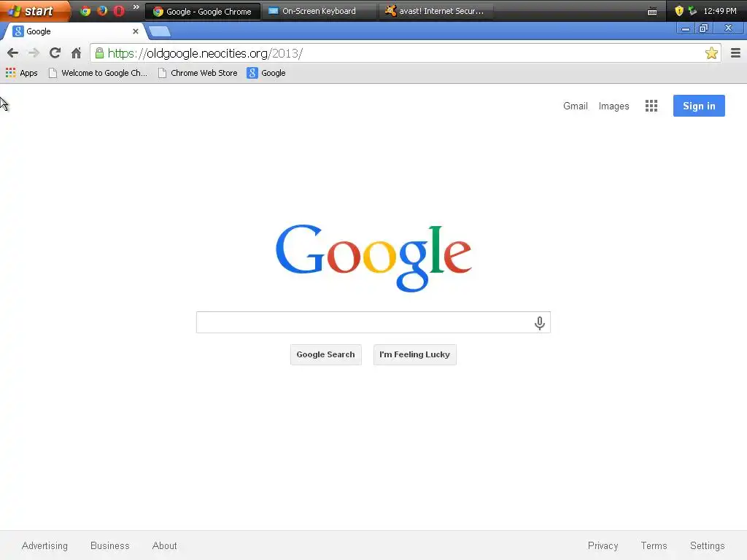Reload the current page
This screenshot has width=747, height=560.
tap(55, 52)
